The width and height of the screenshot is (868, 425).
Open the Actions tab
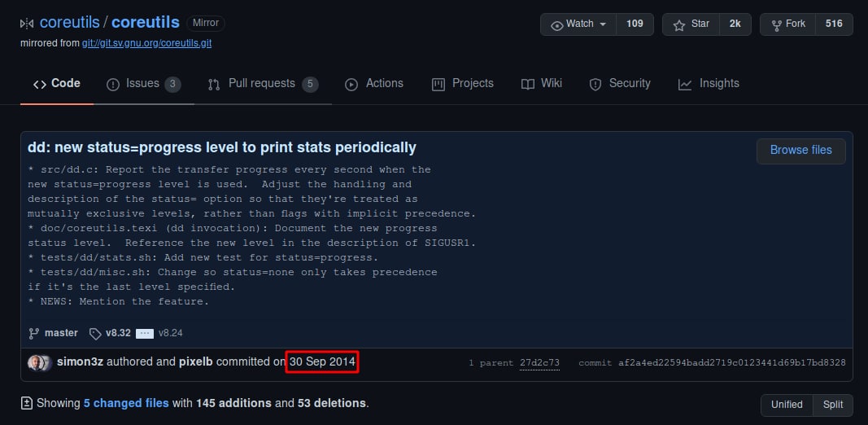(x=374, y=84)
